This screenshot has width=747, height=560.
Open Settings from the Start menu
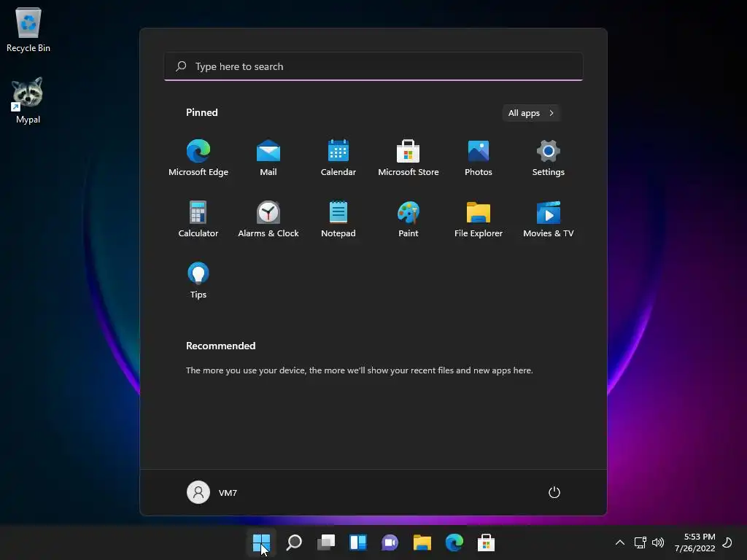pyautogui.click(x=549, y=157)
